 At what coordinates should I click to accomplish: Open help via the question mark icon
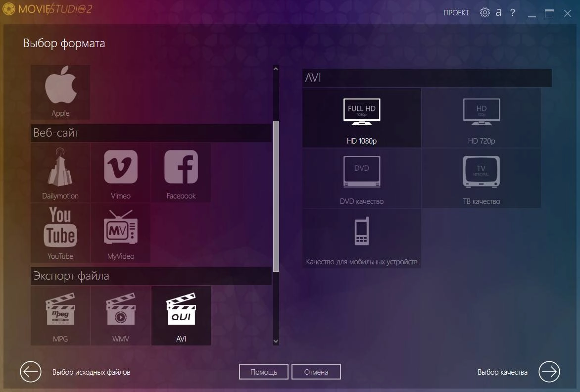click(512, 12)
